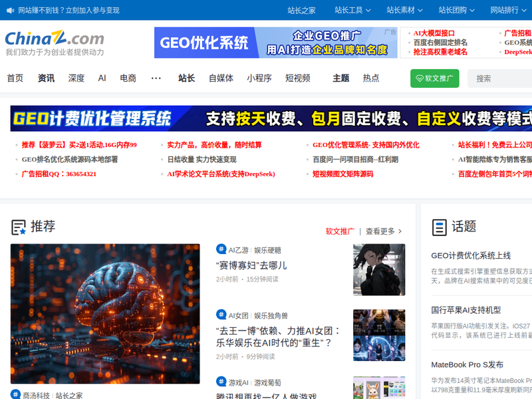Open AI学术论文平台系统 link
The image size is (532, 399).
click(x=221, y=174)
